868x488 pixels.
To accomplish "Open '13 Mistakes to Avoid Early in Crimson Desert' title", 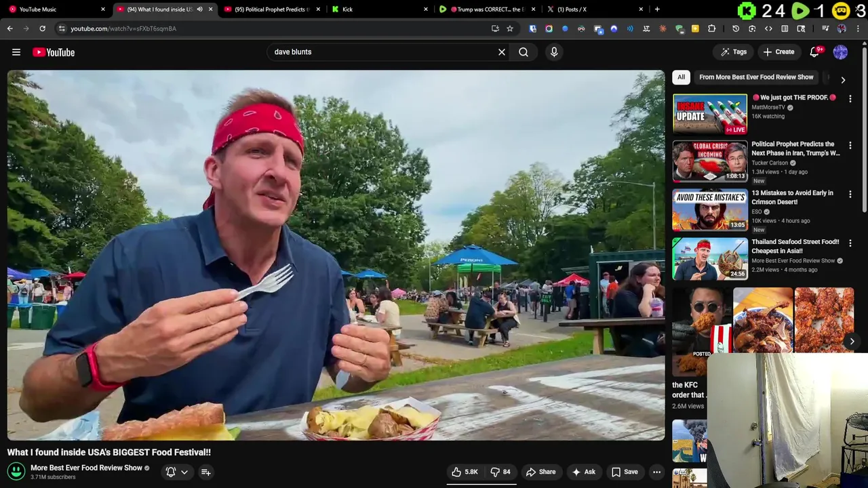I will click(792, 197).
